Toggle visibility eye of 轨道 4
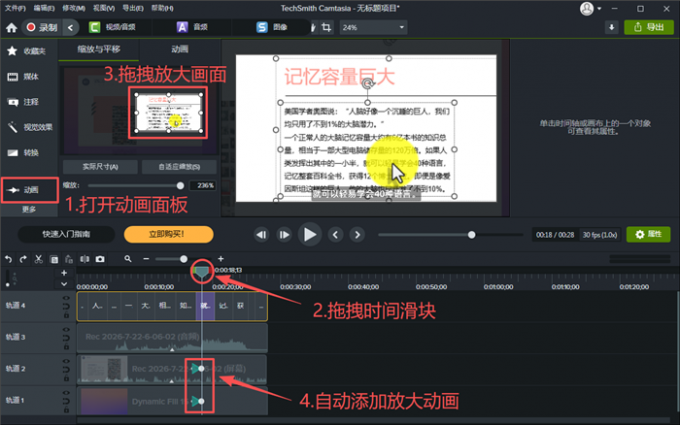This screenshot has height=425, width=680. point(66,298)
